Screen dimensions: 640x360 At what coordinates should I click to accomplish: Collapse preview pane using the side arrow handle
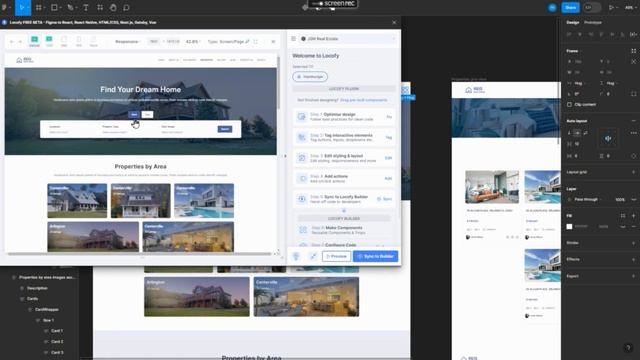point(285,156)
